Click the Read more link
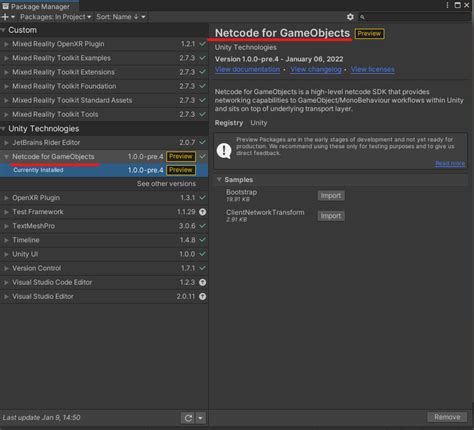The height and width of the screenshot is (430, 474). (450, 163)
